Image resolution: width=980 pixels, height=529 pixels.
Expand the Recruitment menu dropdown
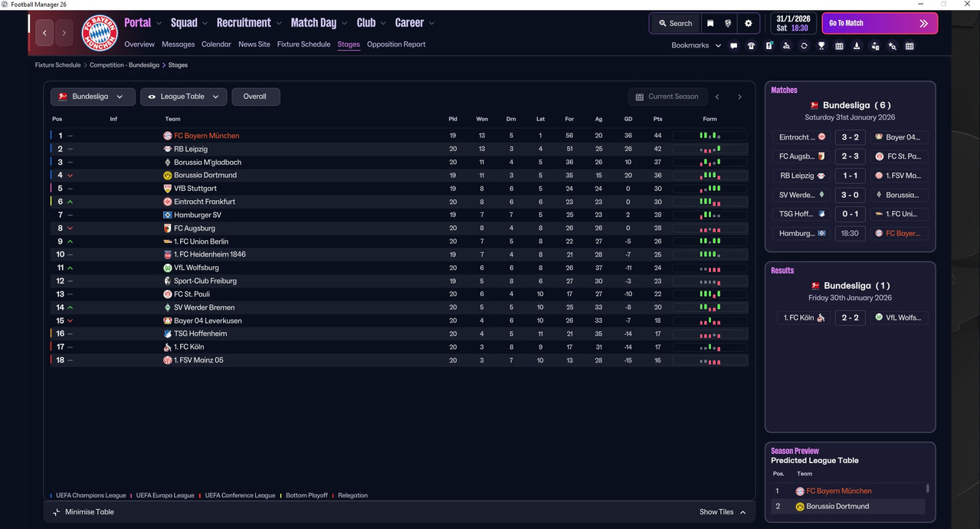[278, 23]
